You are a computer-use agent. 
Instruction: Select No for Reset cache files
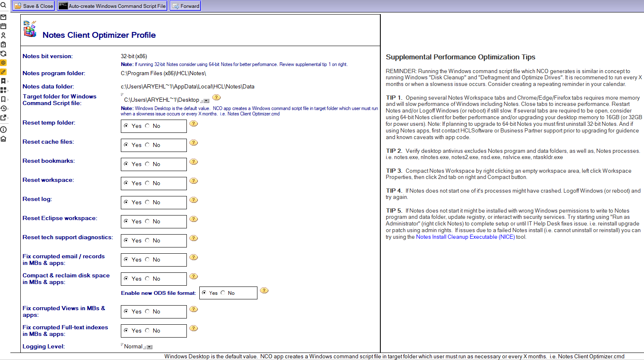[x=147, y=145]
